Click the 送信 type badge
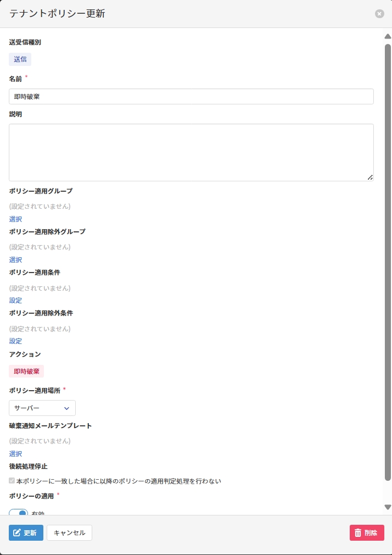This screenshot has width=392, height=555. click(x=20, y=59)
